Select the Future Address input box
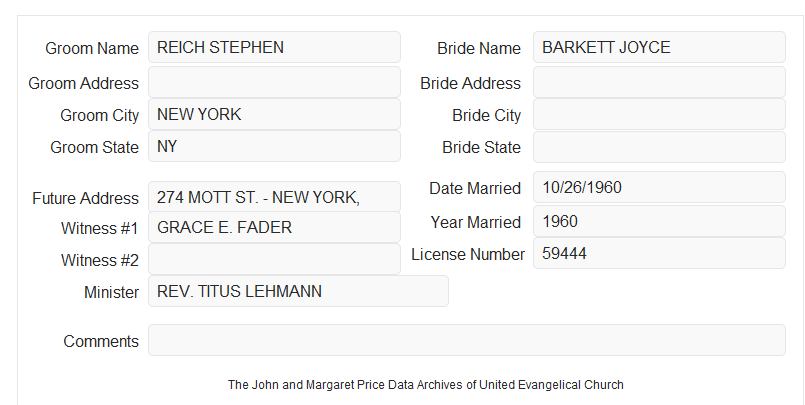805x405 pixels. coord(274,197)
